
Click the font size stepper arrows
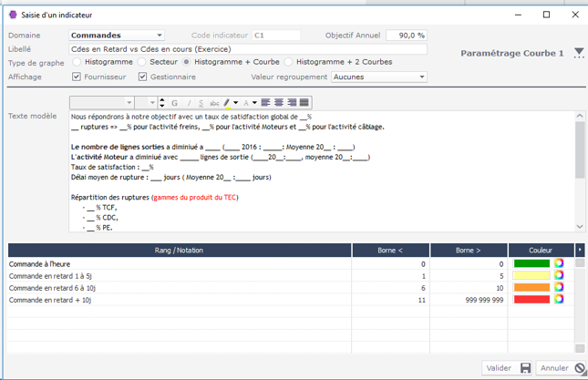162,102
